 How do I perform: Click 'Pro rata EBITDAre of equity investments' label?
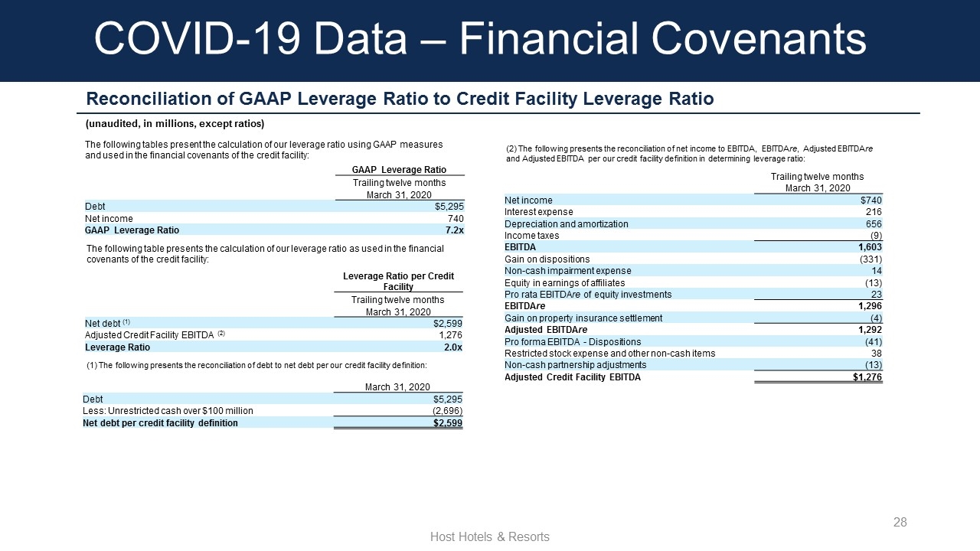point(588,295)
